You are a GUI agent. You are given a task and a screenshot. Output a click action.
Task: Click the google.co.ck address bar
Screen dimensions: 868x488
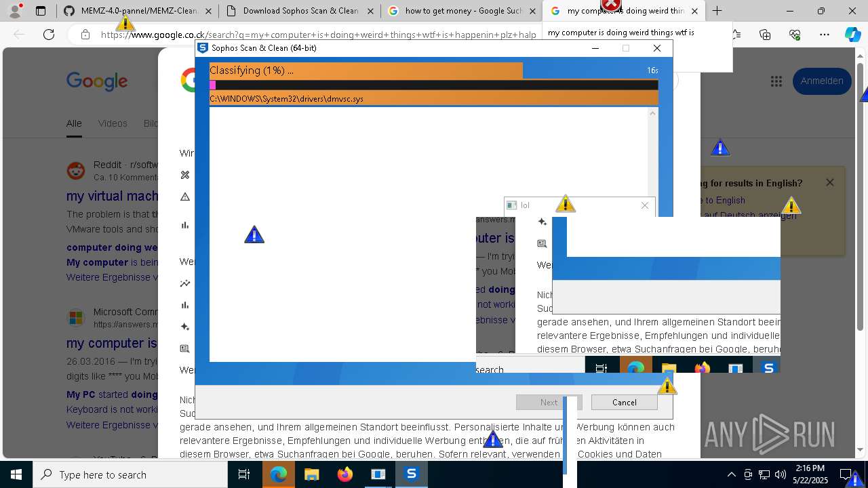[x=319, y=35]
